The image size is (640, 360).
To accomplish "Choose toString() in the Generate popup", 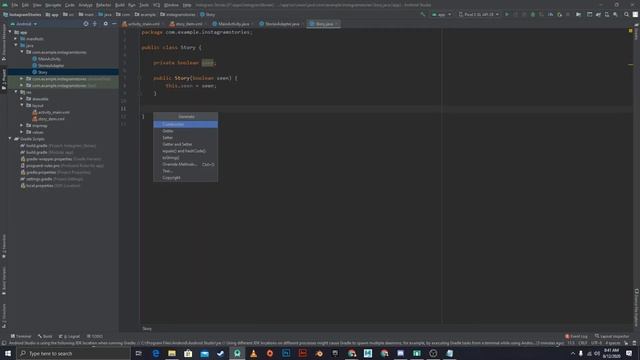I will [x=185, y=158].
